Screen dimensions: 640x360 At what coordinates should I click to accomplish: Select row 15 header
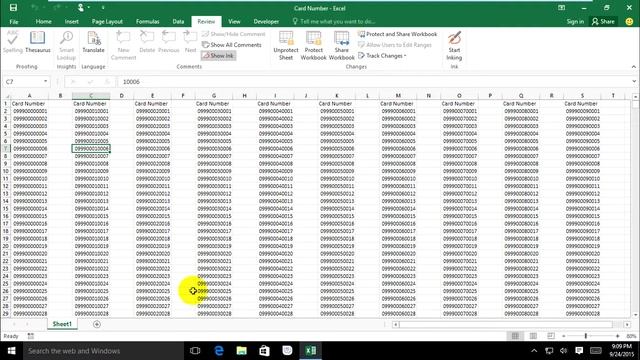6,209
